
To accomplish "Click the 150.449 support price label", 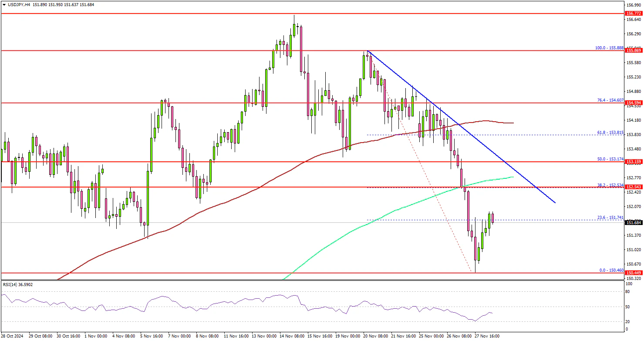I will pyautogui.click(x=633, y=273).
